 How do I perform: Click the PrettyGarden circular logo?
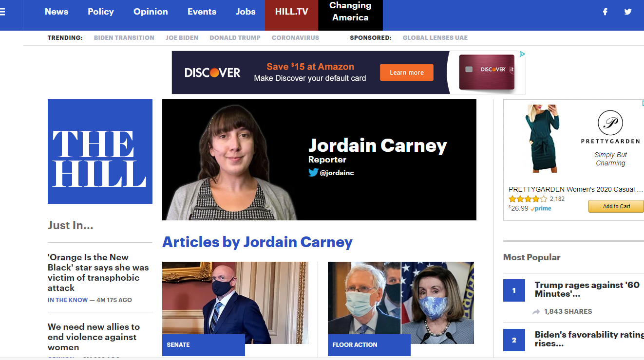point(610,123)
